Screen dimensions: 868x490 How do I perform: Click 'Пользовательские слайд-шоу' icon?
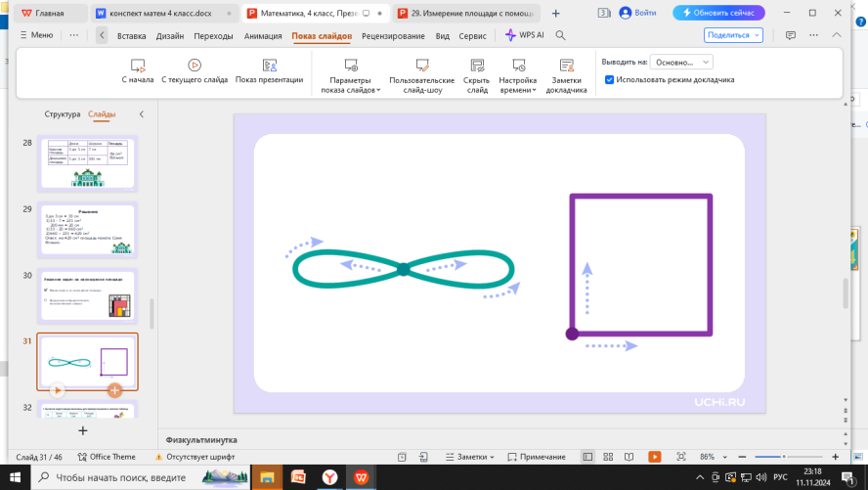click(421, 66)
